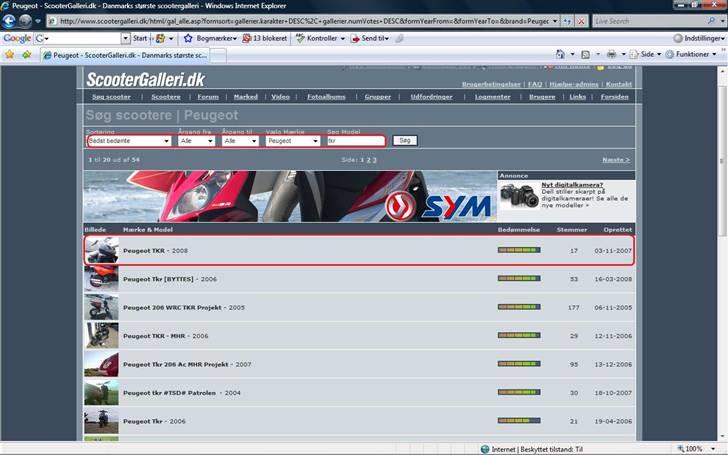
Task: Click the Internet zone globe icon
Action: [485, 449]
